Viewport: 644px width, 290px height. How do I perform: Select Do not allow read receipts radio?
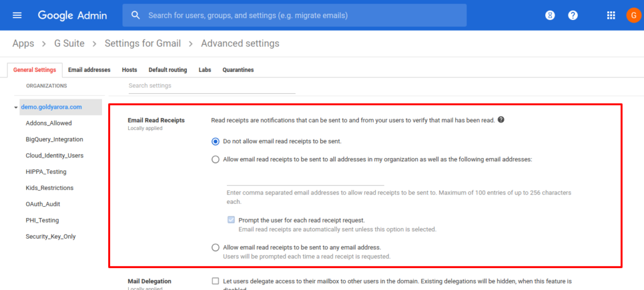[x=215, y=141]
